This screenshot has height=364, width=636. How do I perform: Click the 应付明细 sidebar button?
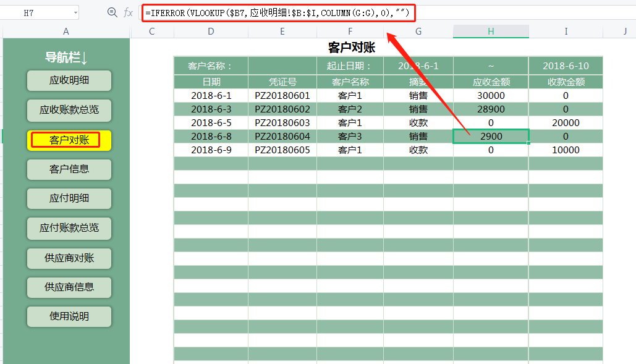click(69, 199)
